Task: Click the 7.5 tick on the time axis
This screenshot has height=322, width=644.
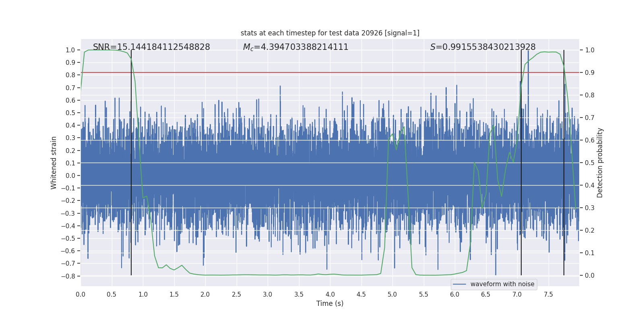Action: point(548,294)
